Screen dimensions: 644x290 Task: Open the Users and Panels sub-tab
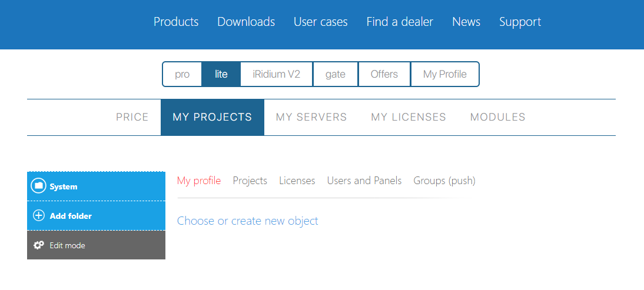(364, 181)
